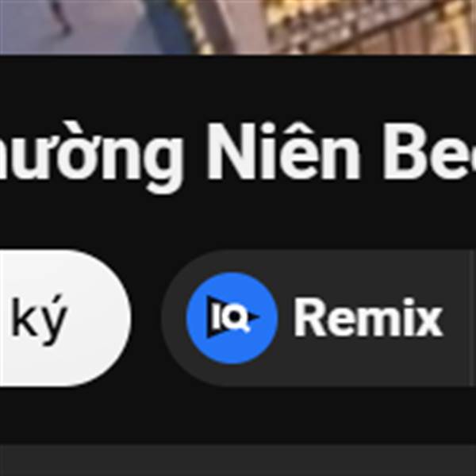Click the IQ magnifier logo in blue circle

click(x=232, y=318)
